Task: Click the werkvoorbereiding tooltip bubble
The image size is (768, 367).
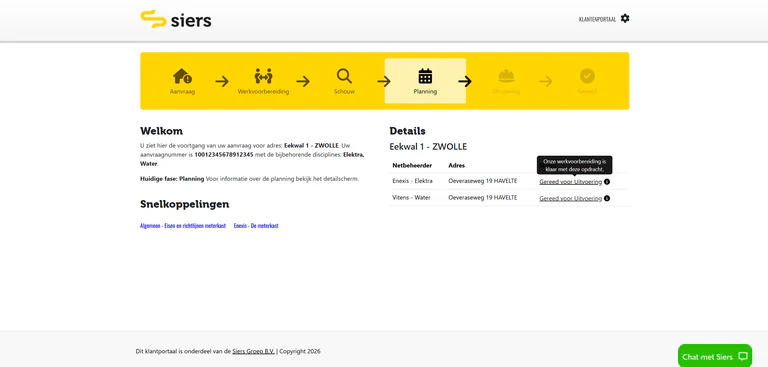Action: 575,165
